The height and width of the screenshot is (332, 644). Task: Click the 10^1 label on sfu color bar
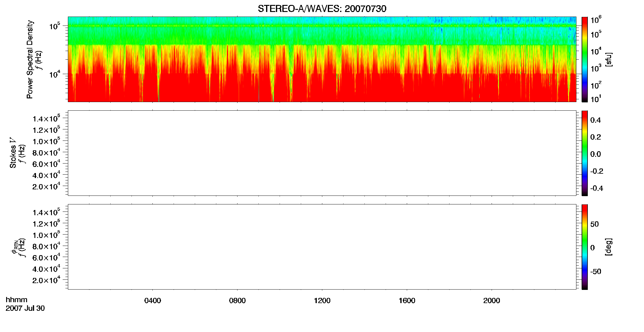(596, 99)
